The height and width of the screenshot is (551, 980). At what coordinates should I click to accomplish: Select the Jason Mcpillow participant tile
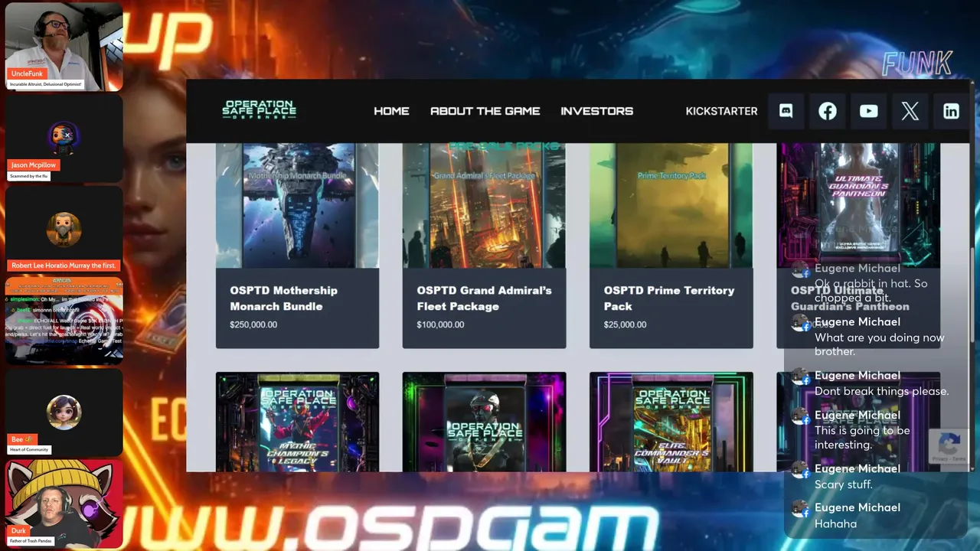point(64,138)
